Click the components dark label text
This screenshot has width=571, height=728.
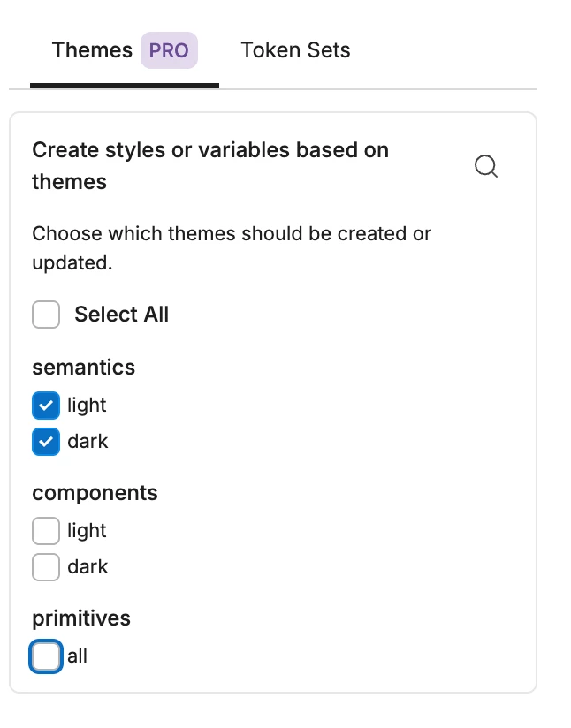coord(88,566)
